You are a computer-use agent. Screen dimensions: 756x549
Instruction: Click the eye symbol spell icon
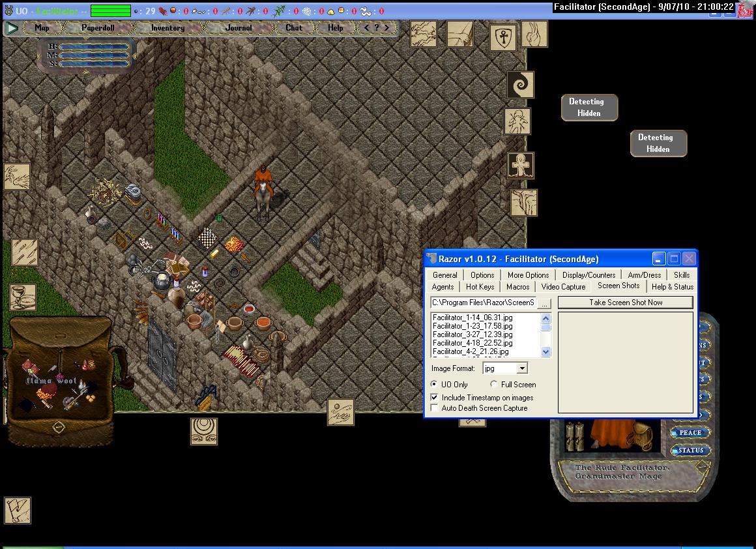[x=204, y=432]
